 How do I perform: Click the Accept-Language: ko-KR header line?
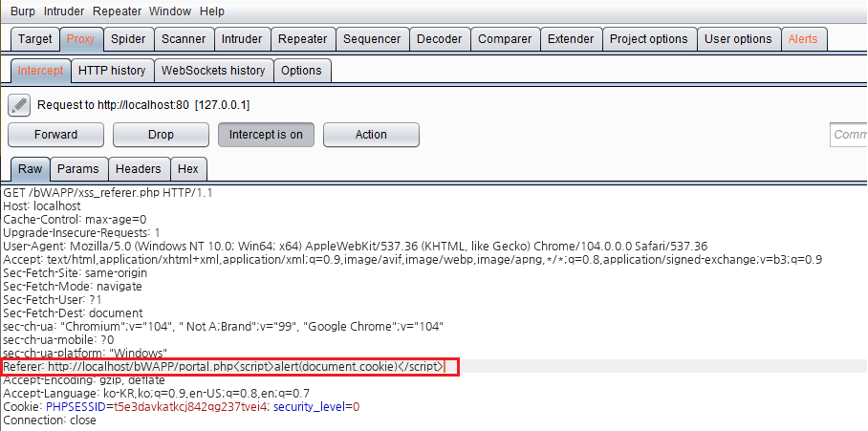[x=156, y=394]
